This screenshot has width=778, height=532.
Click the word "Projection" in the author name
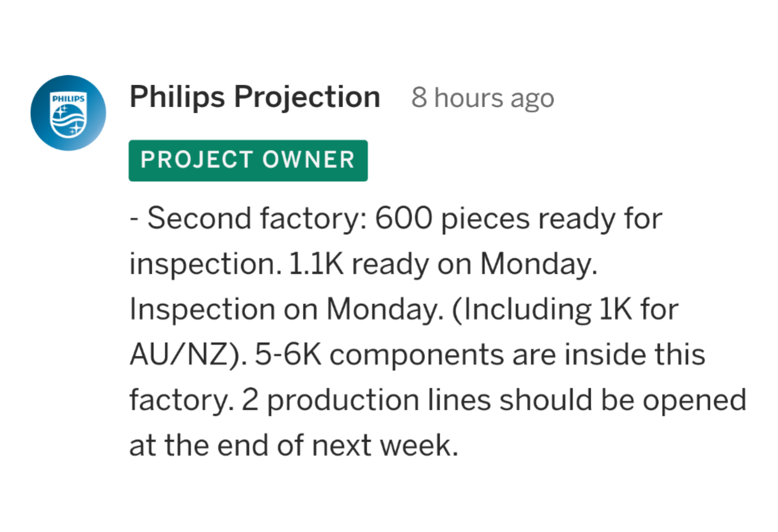pos(307,98)
